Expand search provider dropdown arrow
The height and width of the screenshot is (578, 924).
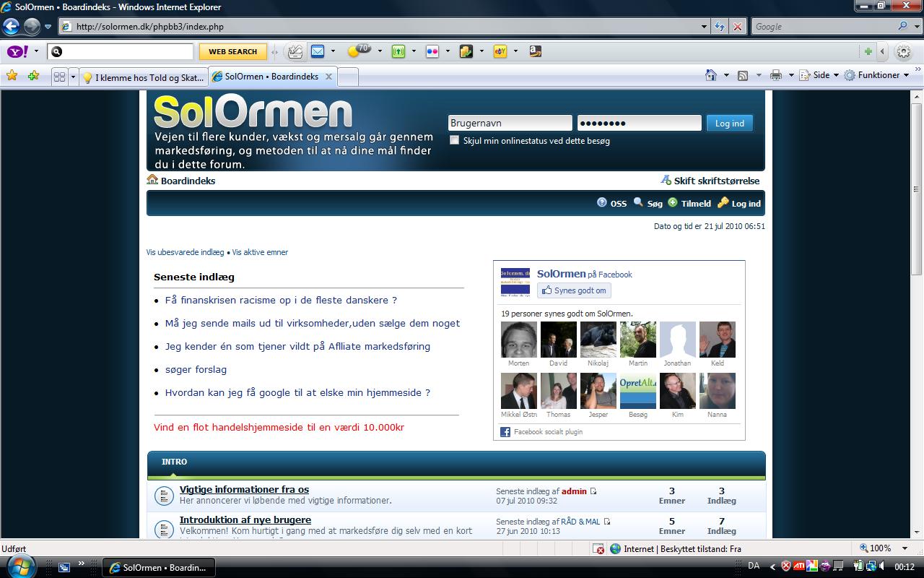[916, 26]
